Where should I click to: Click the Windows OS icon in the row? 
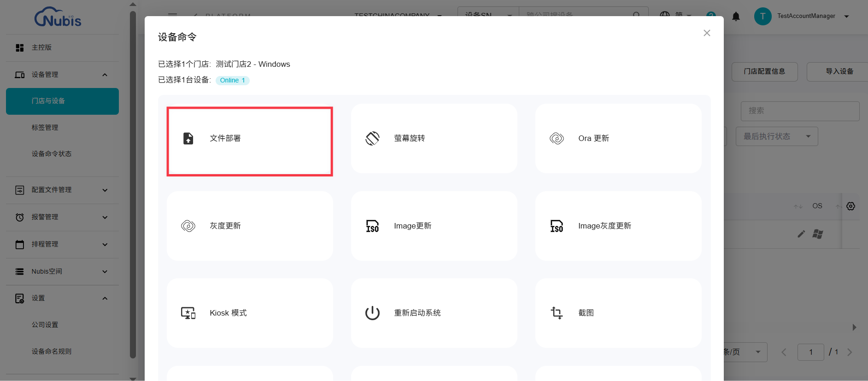coord(818,234)
